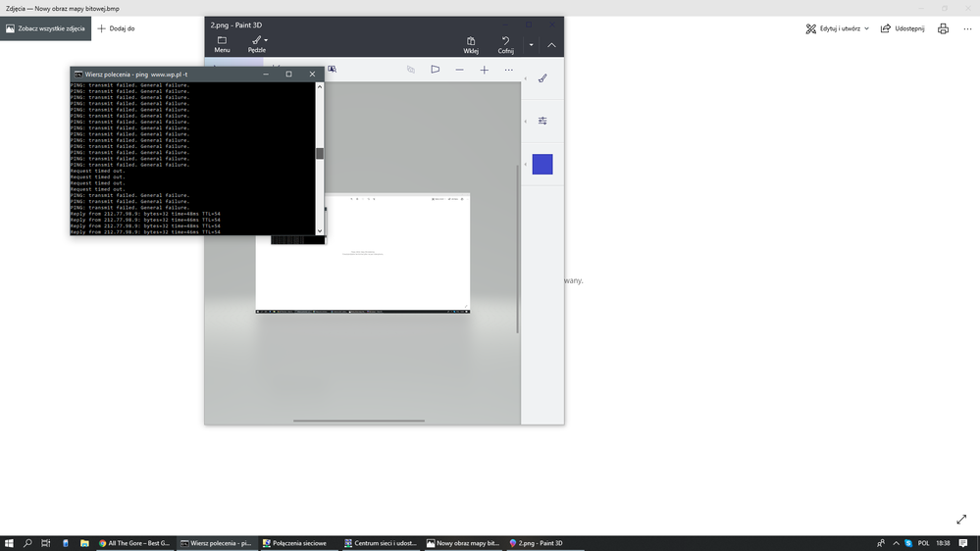The height and width of the screenshot is (551, 980).
Task: Open File Explorer from taskbar
Action: [84, 543]
